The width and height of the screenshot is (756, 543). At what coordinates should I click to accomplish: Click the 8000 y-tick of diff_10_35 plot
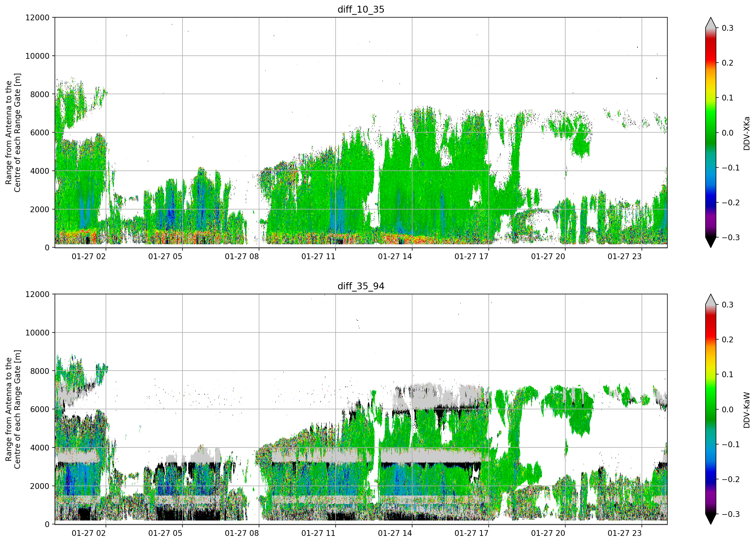pos(40,94)
